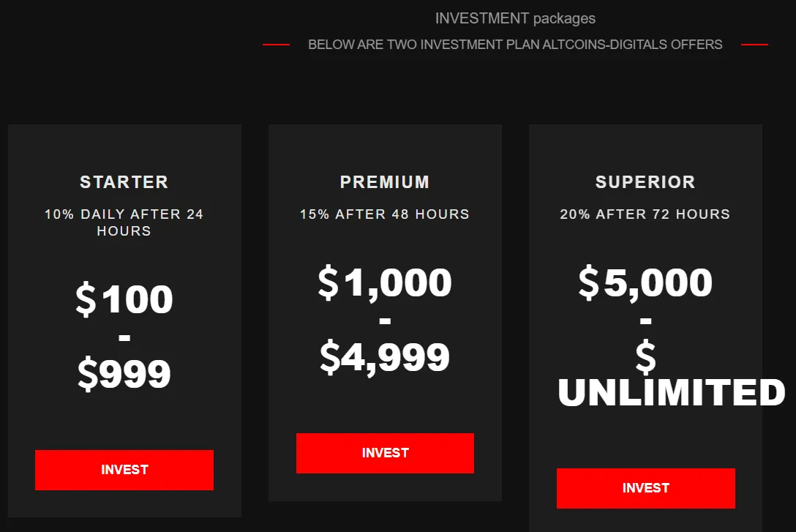Click INVEST button in Starter plan
Screen dimensions: 796x532
click(124, 470)
